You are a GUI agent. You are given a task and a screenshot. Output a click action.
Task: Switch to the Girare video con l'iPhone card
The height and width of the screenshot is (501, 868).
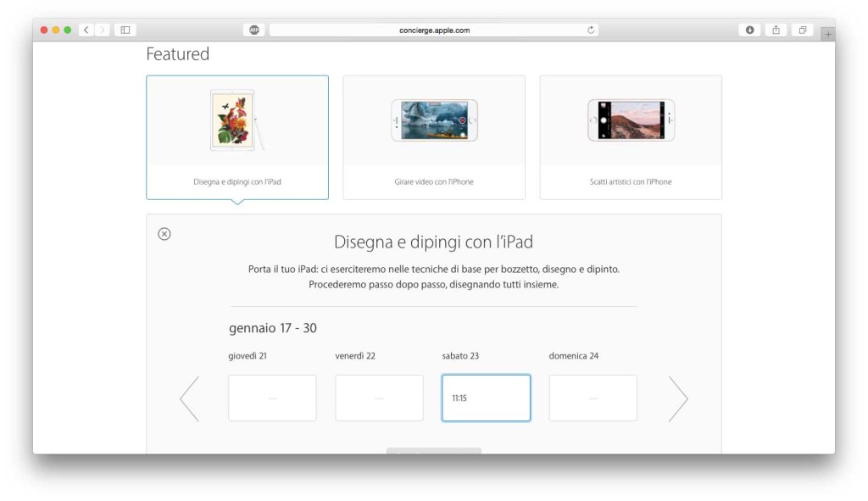pos(434,137)
